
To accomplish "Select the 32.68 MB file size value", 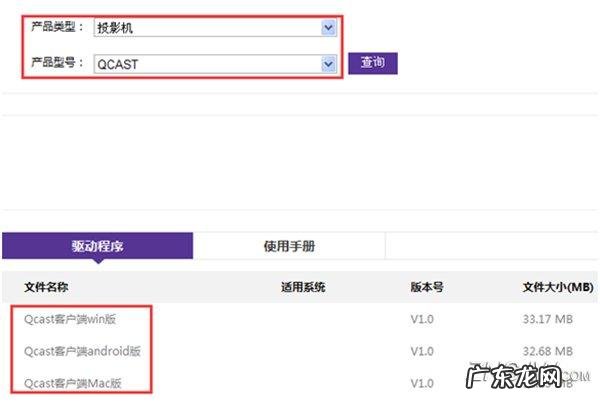I will (x=548, y=351).
